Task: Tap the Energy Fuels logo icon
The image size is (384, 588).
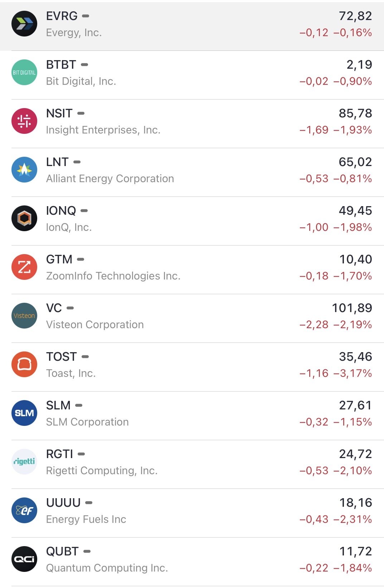Action: click(24, 511)
